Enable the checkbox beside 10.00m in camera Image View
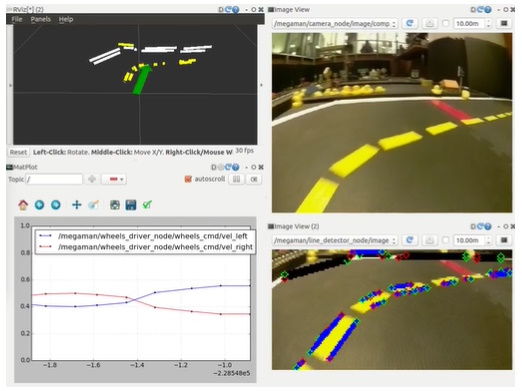The width and height of the screenshot is (522, 391). (445, 23)
